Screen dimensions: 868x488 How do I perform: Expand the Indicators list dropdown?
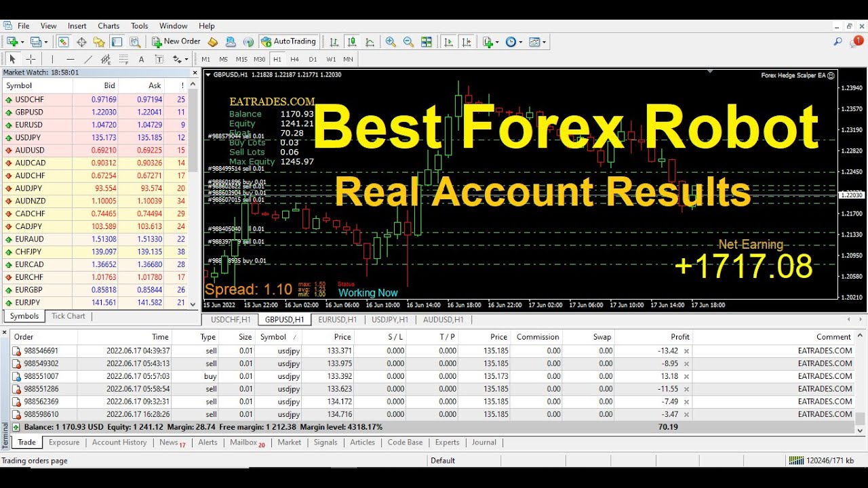click(497, 42)
